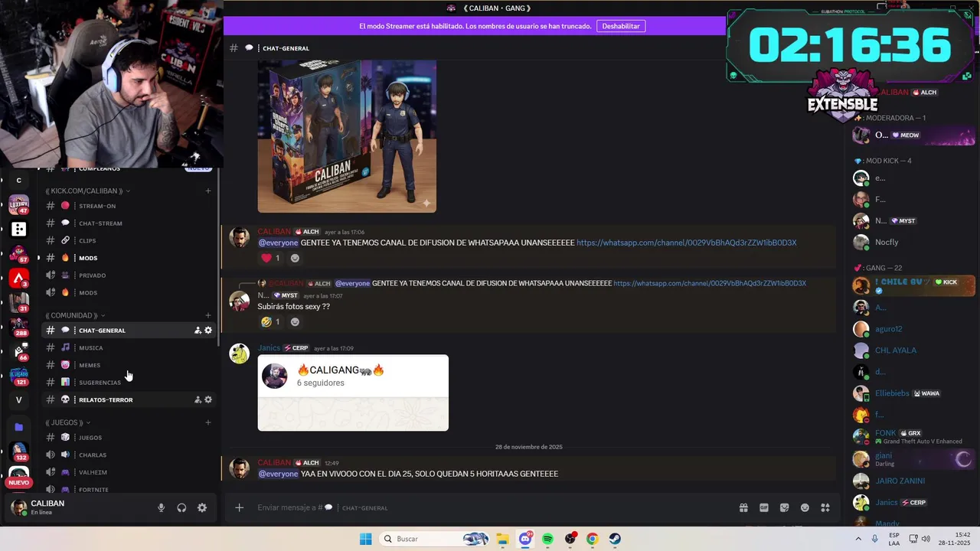The height and width of the screenshot is (551, 980).
Task: Click the message input field
Action: (490, 507)
